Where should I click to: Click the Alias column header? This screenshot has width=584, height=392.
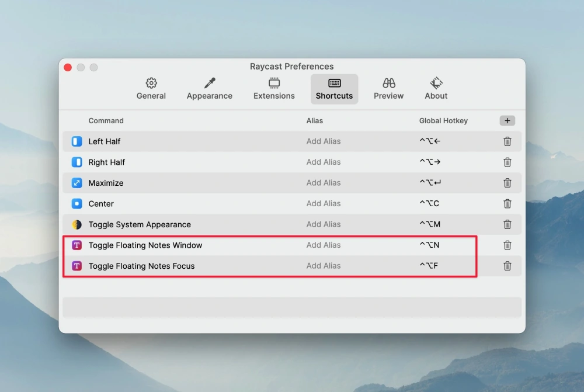pyautogui.click(x=315, y=121)
